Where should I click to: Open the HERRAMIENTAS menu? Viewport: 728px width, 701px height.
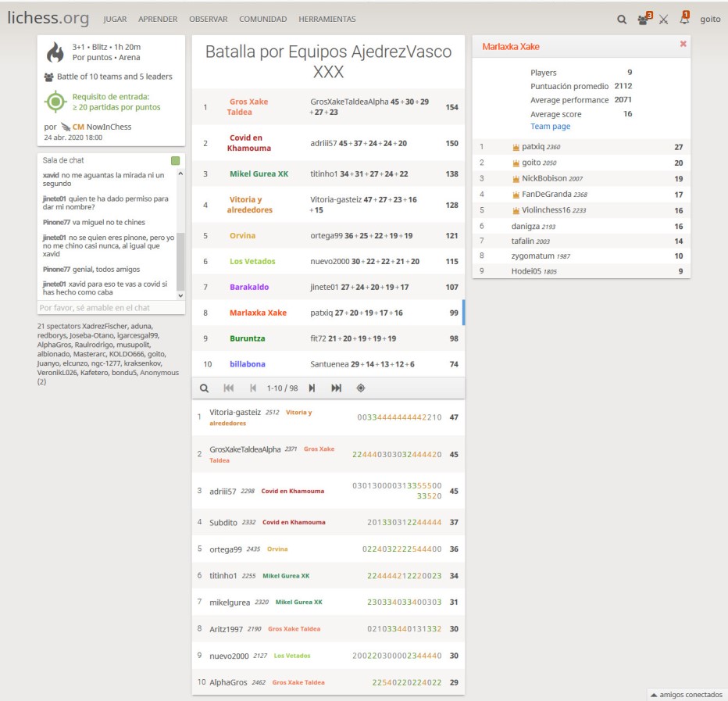327,20
